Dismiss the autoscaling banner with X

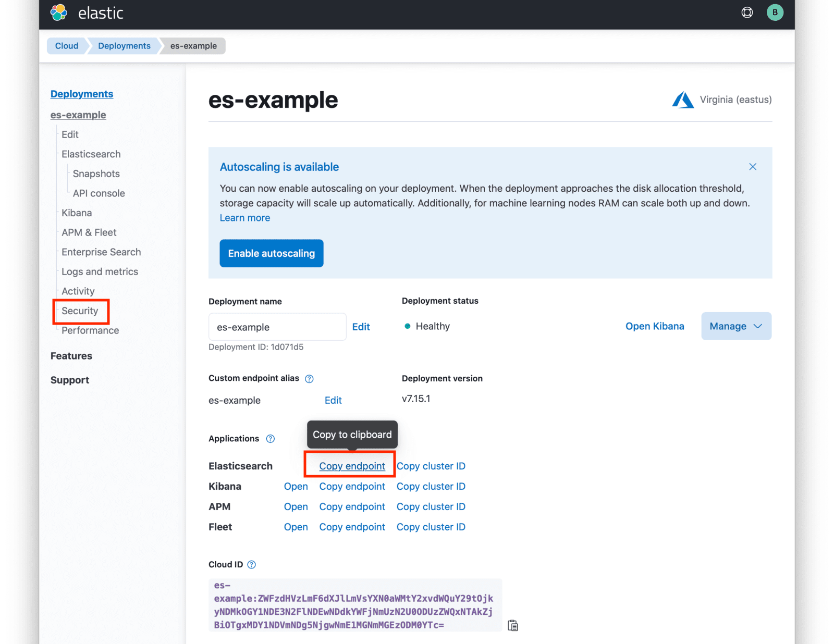pos(752,167)
